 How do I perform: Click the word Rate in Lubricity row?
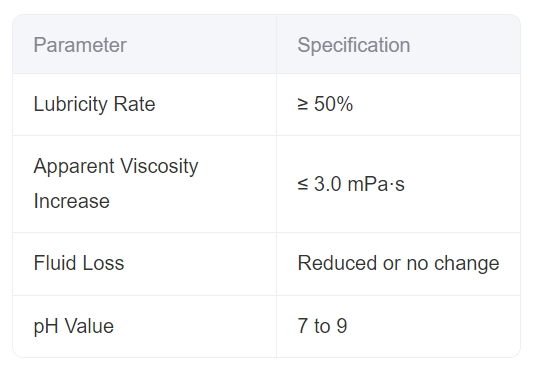coord(134,104)
